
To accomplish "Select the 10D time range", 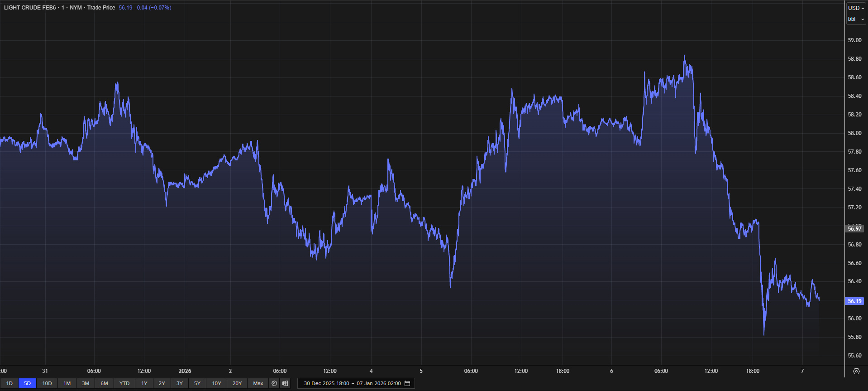I will pyautogui.click(x=47, y=383).
